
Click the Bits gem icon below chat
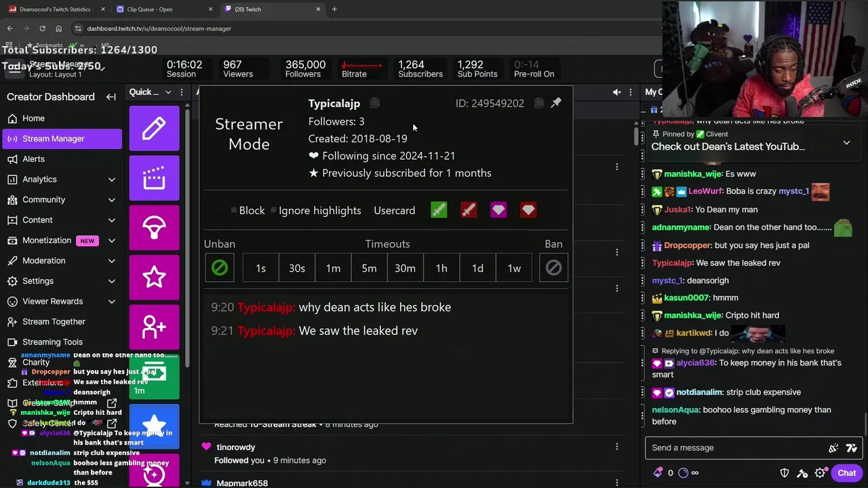point(658,473)
